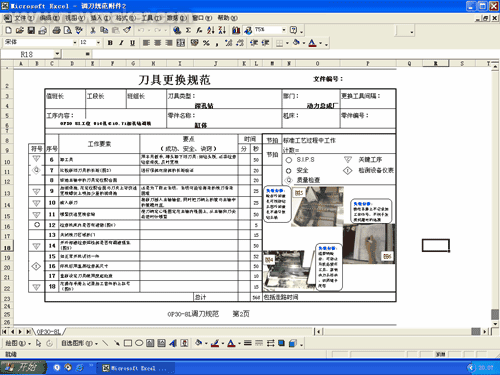The width and height of the screenshot is (500, 375).
Task: Toggle Italic formatting
Action: pos(121,43)
